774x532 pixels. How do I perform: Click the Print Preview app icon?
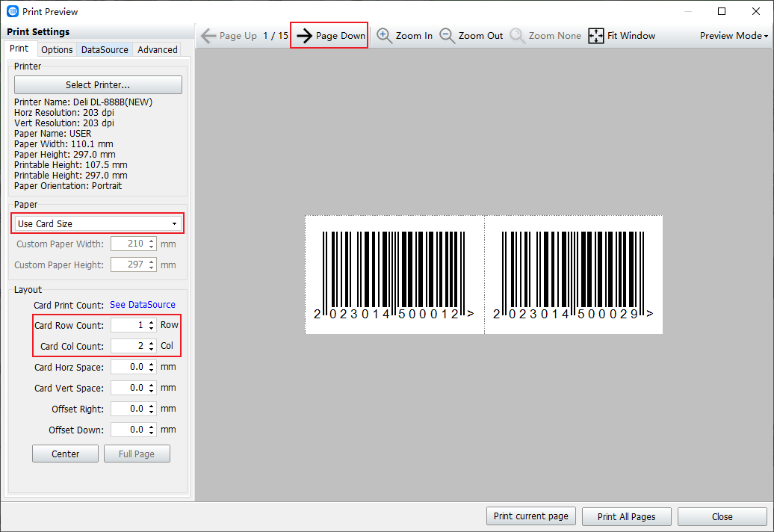pos(13,11)
